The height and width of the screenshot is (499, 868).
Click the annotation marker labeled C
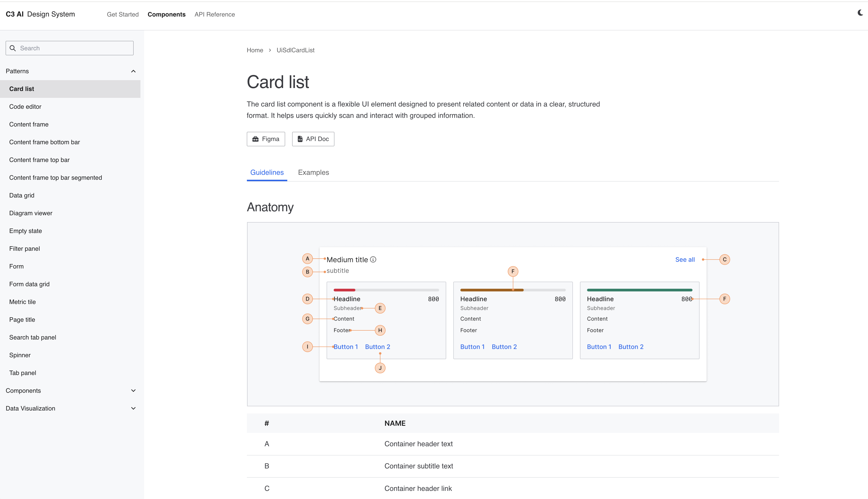click(x=725, y=260)
